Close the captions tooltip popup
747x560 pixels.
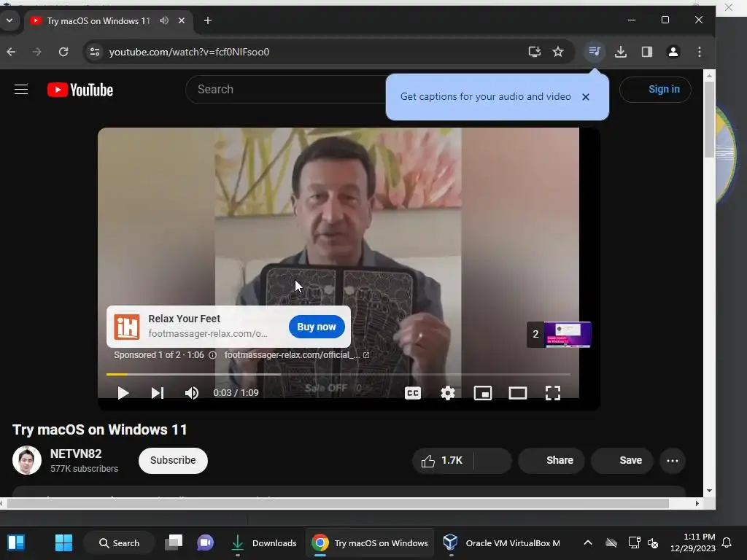pyautogui.click(x=586, y=97)
